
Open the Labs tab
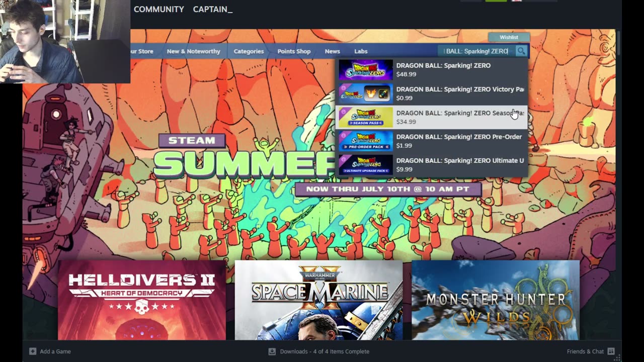pyautogui.click(x=361, y=51)
